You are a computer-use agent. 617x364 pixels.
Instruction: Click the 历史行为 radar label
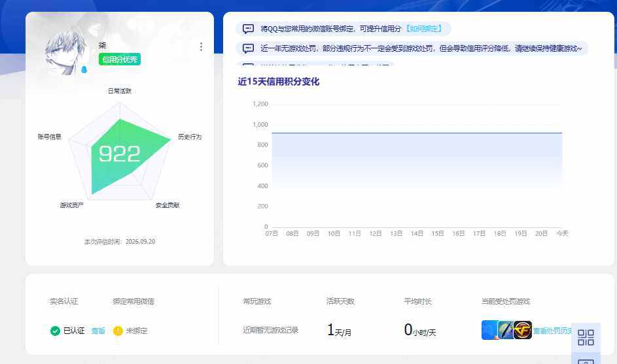pyautogui.click(x=190, y=137)
